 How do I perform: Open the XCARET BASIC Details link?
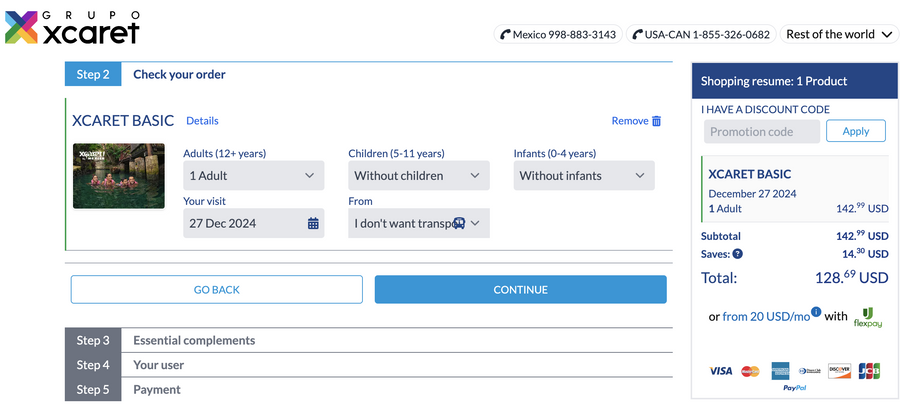click(x=202, y=121)
